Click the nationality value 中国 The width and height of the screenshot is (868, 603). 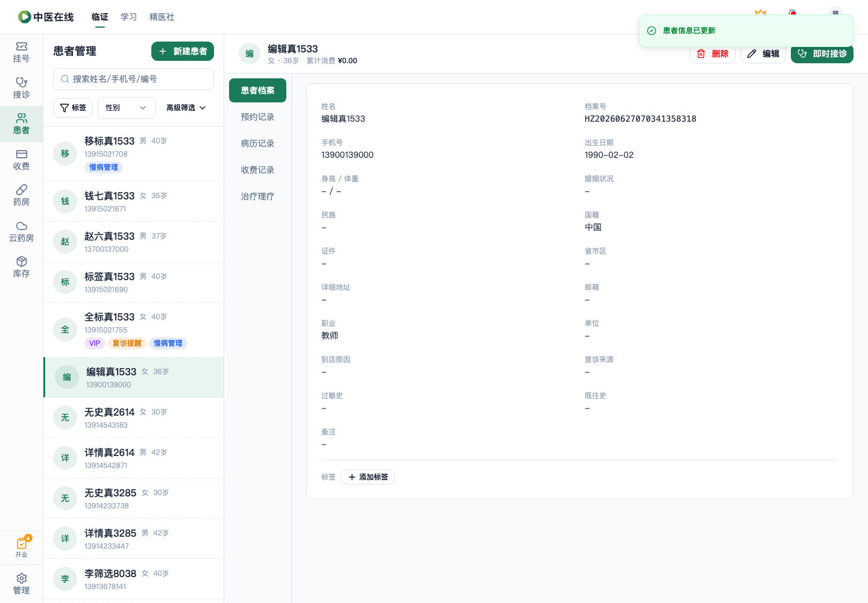click(x=593, y=227)
